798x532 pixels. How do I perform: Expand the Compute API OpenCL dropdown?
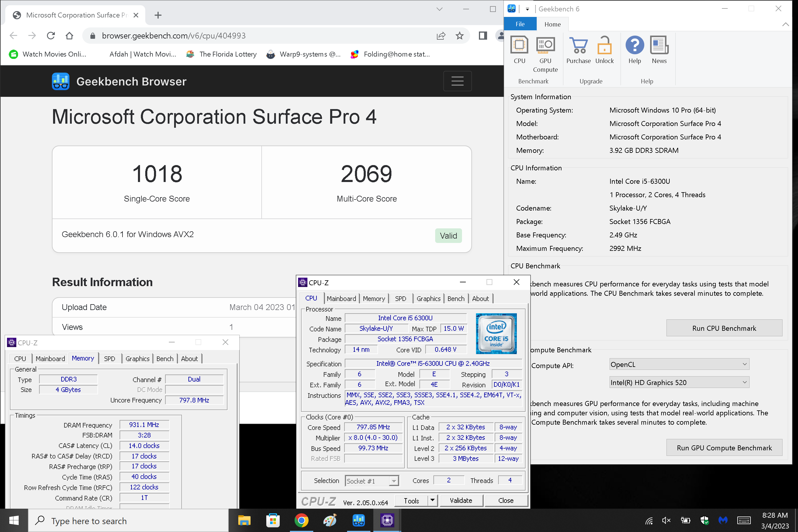(679, 364)
